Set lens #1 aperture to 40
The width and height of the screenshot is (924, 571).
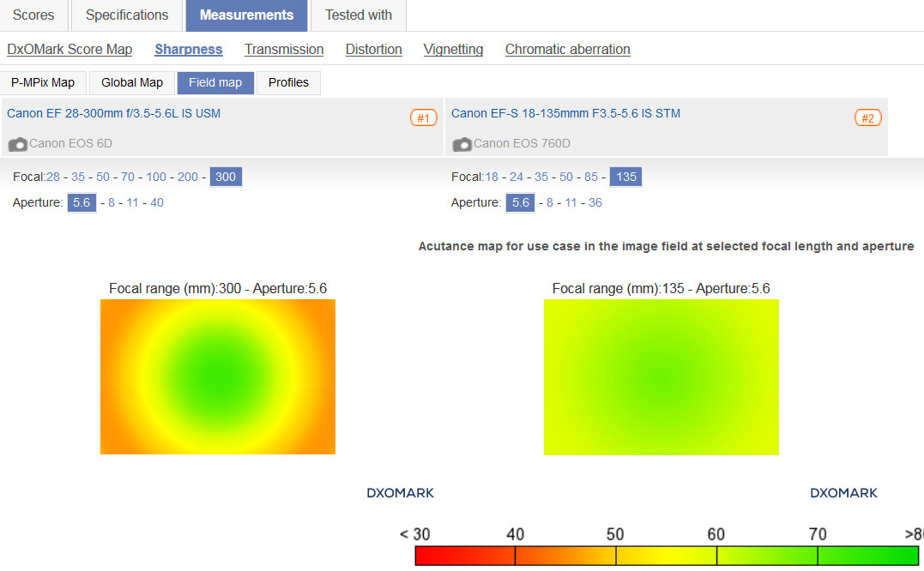coord(157,202)
